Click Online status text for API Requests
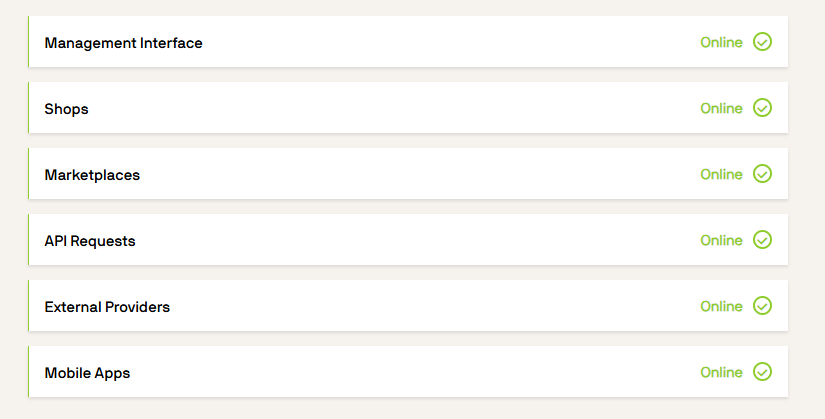Viewport: 825px width, 419px height. [x=721, y=240]
